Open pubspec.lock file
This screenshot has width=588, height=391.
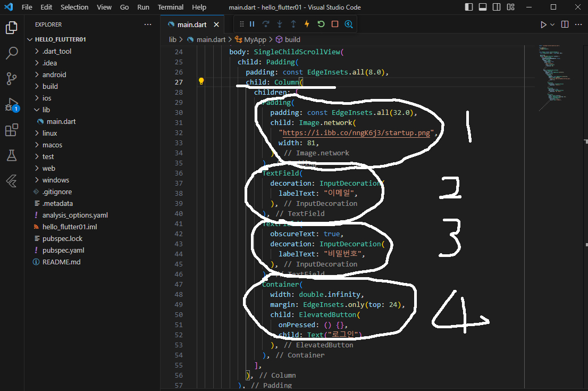[x=93, y=238]
